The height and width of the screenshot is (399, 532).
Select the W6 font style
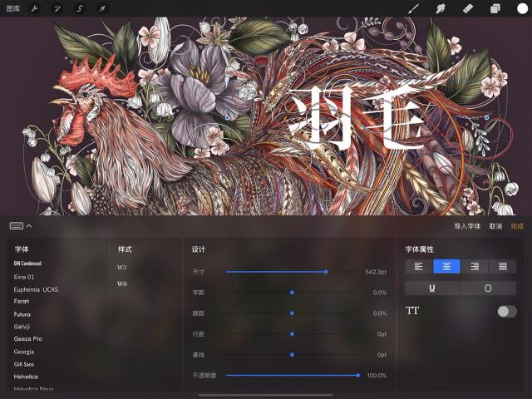click(x=122, y=283)
